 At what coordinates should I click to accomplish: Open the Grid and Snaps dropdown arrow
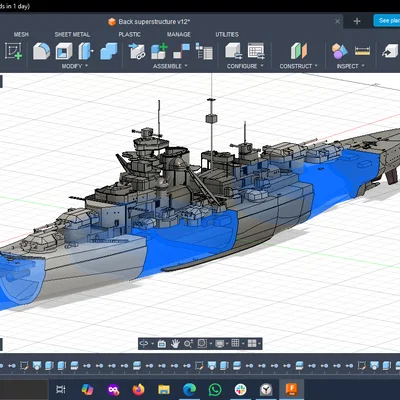(x=243, y=344)
